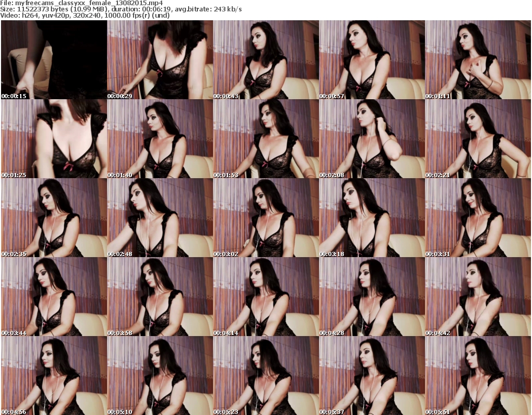Pick the thumbnail at 00:01:40
This screenshot has width=532, height=415.
point(160,139)
